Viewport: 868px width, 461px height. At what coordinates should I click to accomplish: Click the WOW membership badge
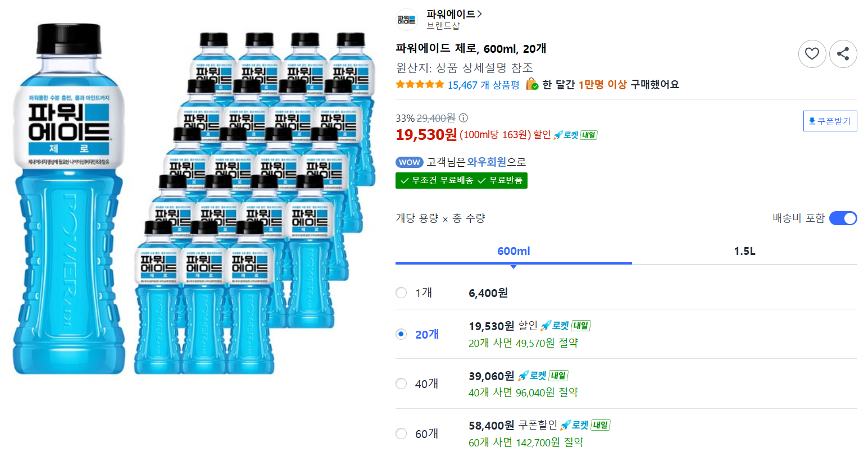(410, 162)
